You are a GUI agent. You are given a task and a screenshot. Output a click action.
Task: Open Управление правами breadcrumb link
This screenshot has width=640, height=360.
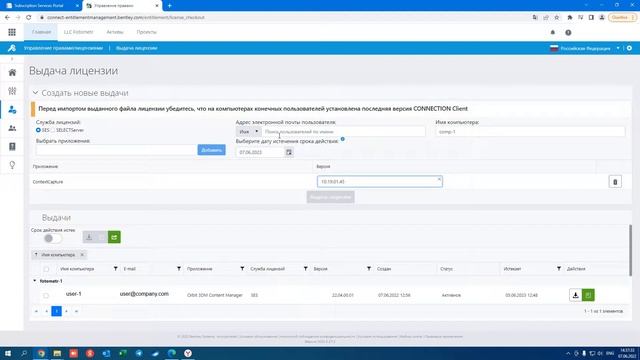(x=63, y=48)
